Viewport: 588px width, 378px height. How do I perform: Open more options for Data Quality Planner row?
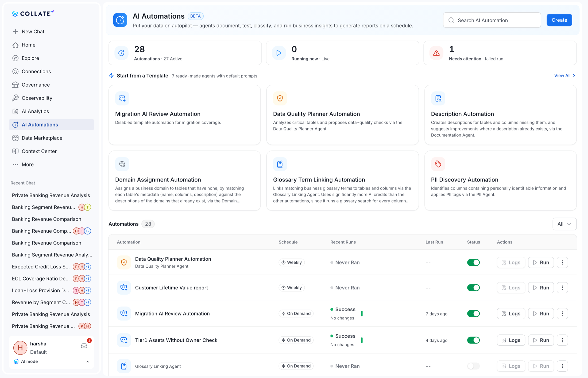pyautogui.click(x=562, y=263)
